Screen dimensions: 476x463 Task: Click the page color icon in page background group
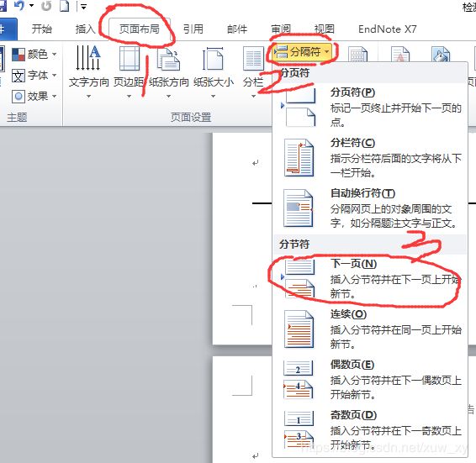[441, 54]
